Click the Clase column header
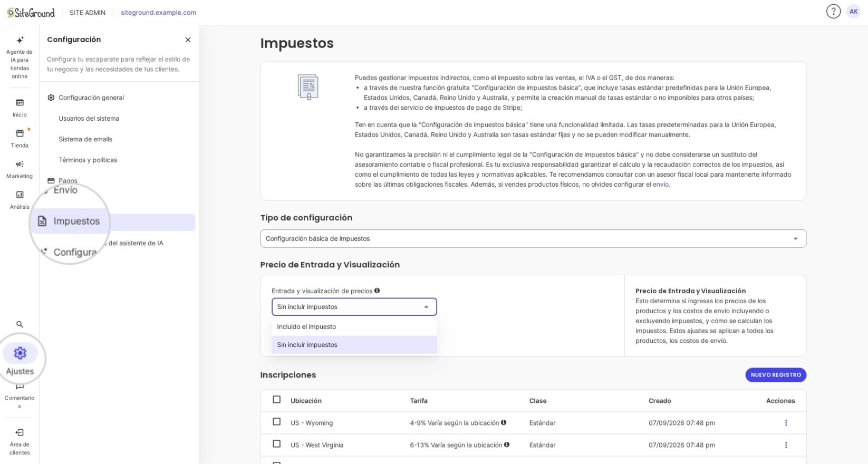The image size is (868, 464). pos(538,401)
